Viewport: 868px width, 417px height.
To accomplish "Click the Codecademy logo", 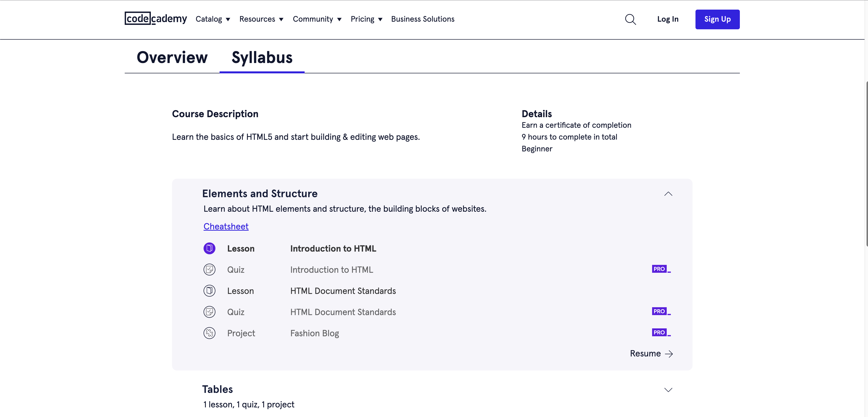I will click(x=156, y=19).
